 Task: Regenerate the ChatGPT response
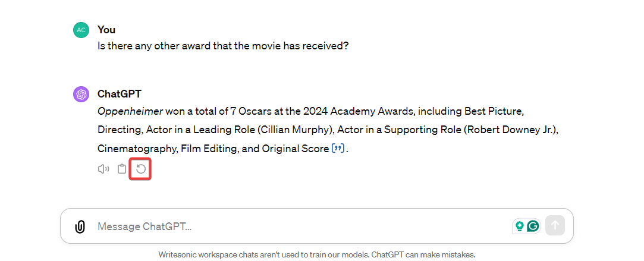pos(141,169)
